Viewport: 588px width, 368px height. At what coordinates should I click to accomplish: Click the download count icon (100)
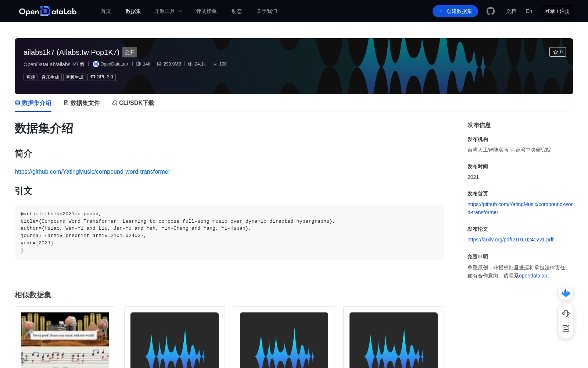click(215, 64)
